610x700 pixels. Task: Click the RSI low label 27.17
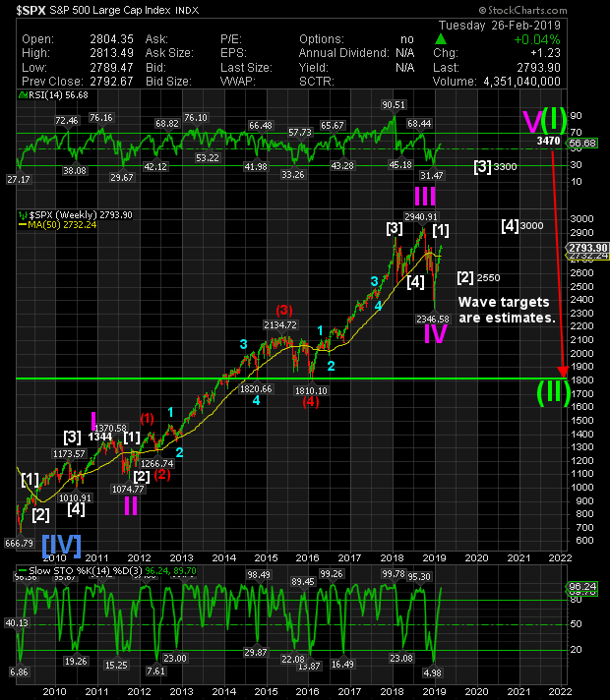point(19,180)
